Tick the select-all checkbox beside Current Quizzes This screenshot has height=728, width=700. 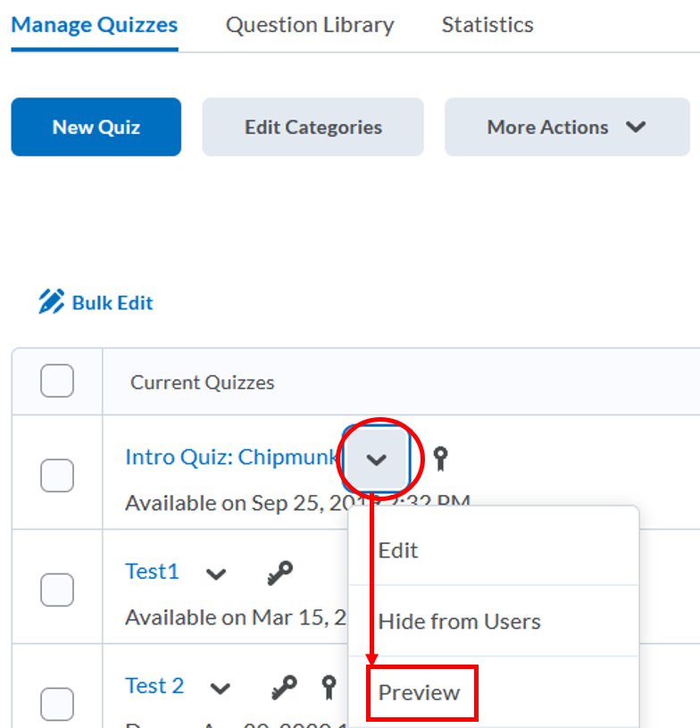point(57,381)
